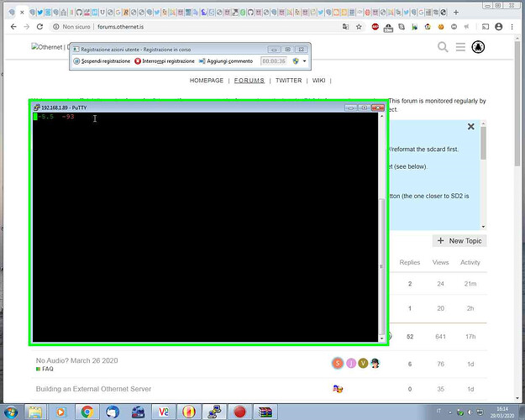Bookmark this page with the star icon
Image resolution: width=525 pixels, height=420 pixels.
[359, 26]
